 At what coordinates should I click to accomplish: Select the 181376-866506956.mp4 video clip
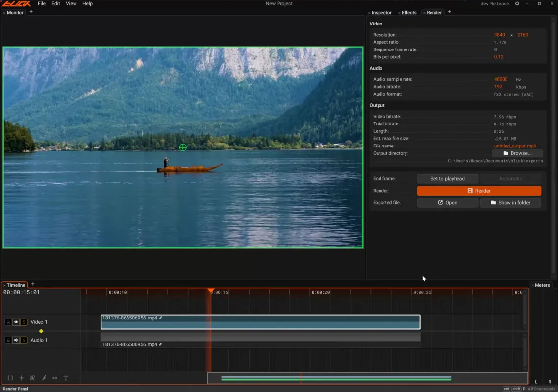click(260, 322)
